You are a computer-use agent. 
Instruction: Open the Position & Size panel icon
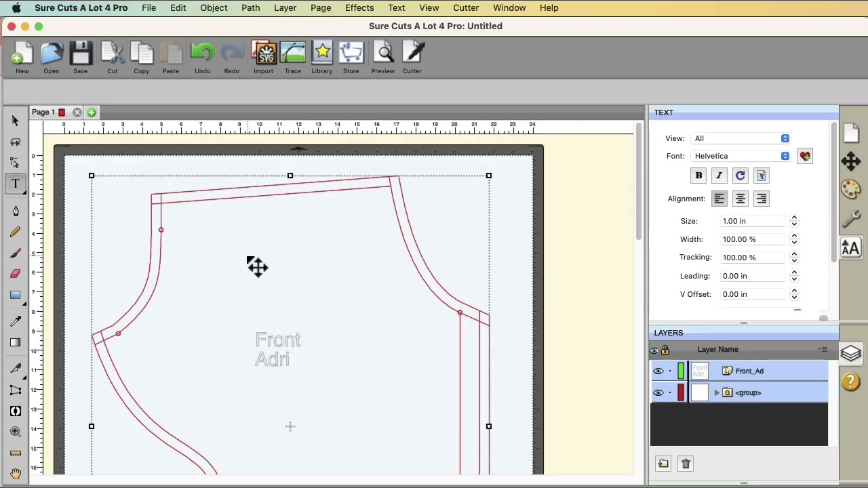(x=851, y=161)
